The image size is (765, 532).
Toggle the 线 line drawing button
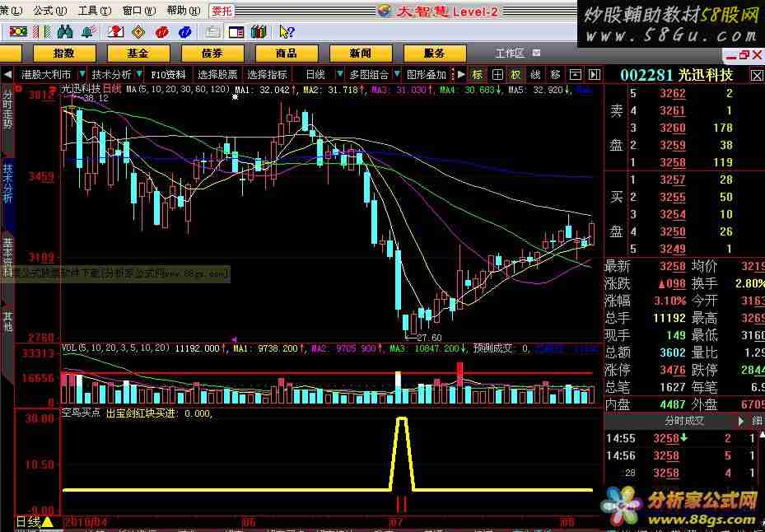point(536,75)
